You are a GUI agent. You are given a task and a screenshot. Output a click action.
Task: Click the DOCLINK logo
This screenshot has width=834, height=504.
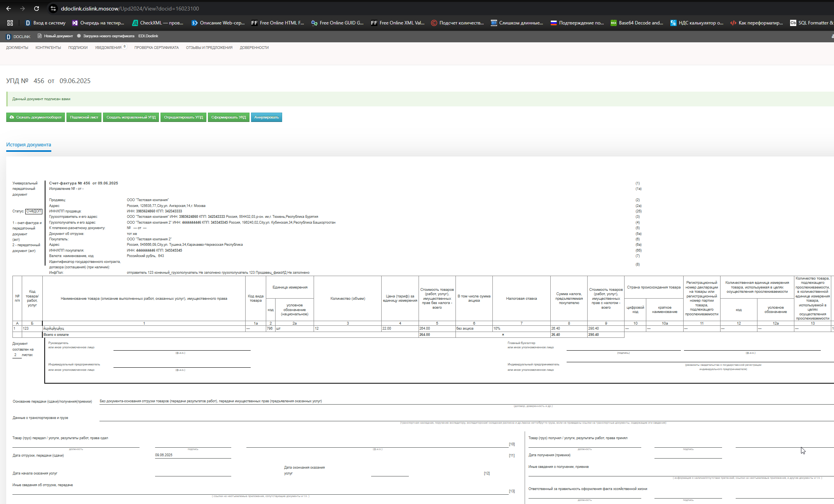pyautogui.click(x=18, y=36)
